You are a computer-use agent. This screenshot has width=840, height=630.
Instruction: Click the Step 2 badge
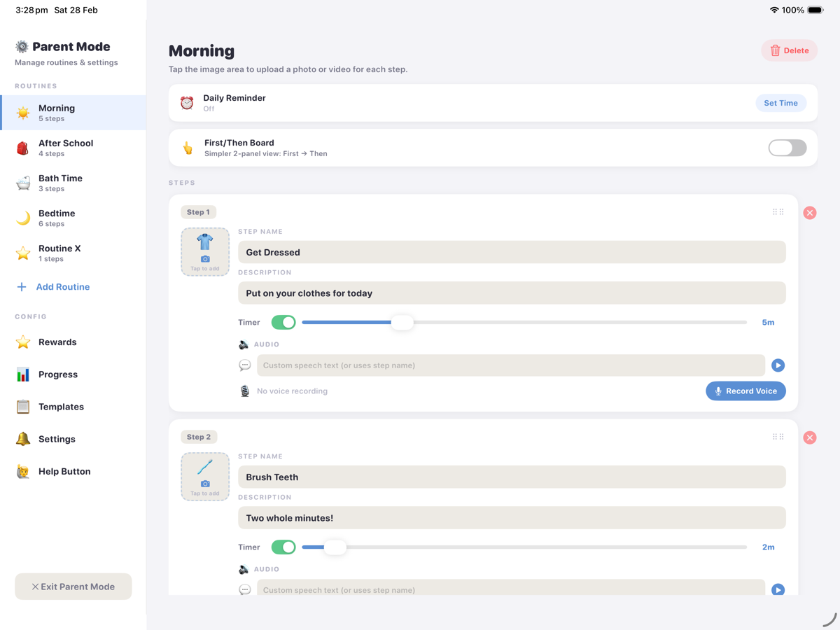[199, 437]
